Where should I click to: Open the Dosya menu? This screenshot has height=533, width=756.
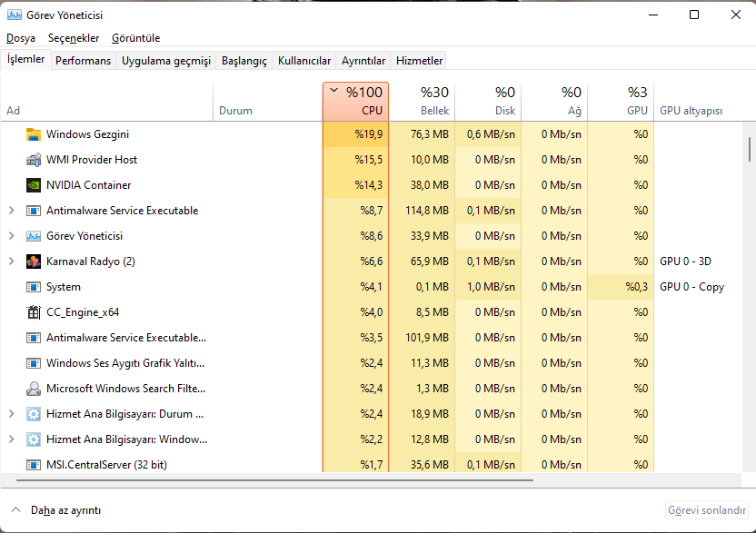(21, 38)
